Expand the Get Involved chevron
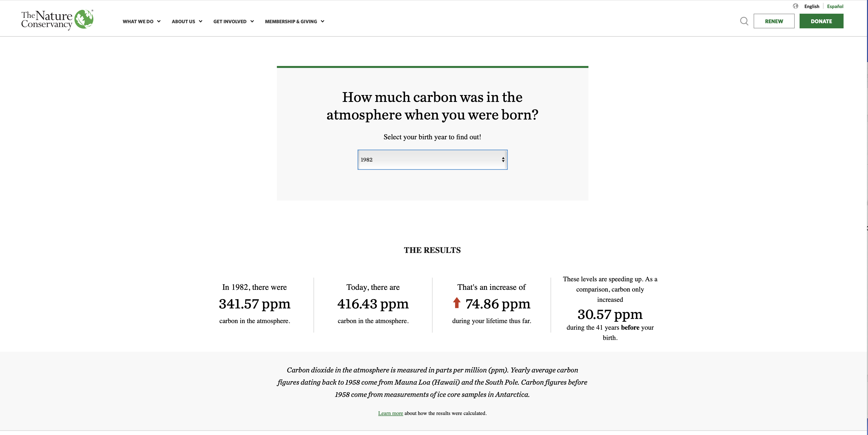Viewport: 868px width, 435px height. (x=252, y=21)
